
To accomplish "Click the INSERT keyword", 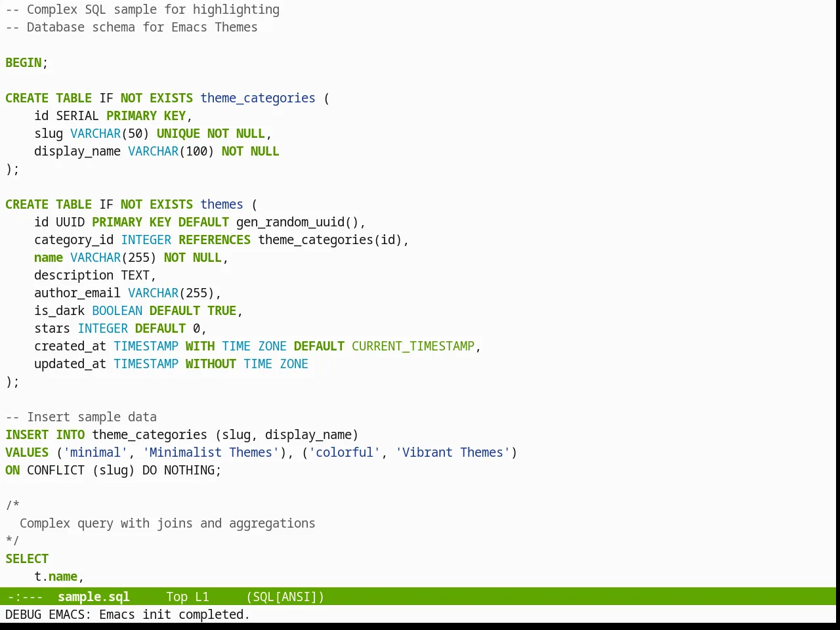I will point(27,434).
